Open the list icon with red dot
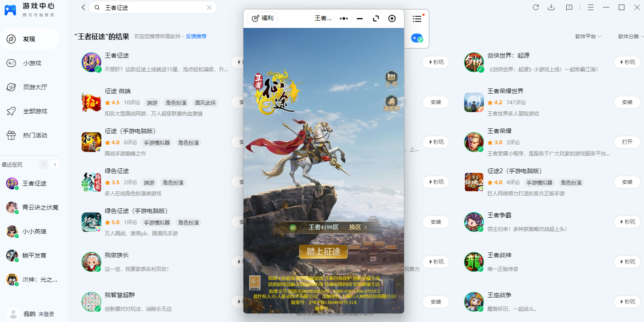The image size is (644, 322). [417, 18]
